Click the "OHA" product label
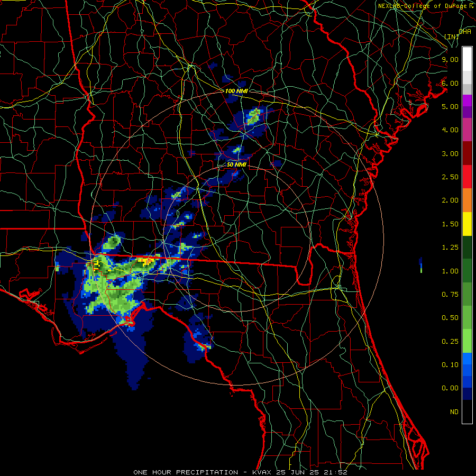The image size is (476, 476). 465,31
